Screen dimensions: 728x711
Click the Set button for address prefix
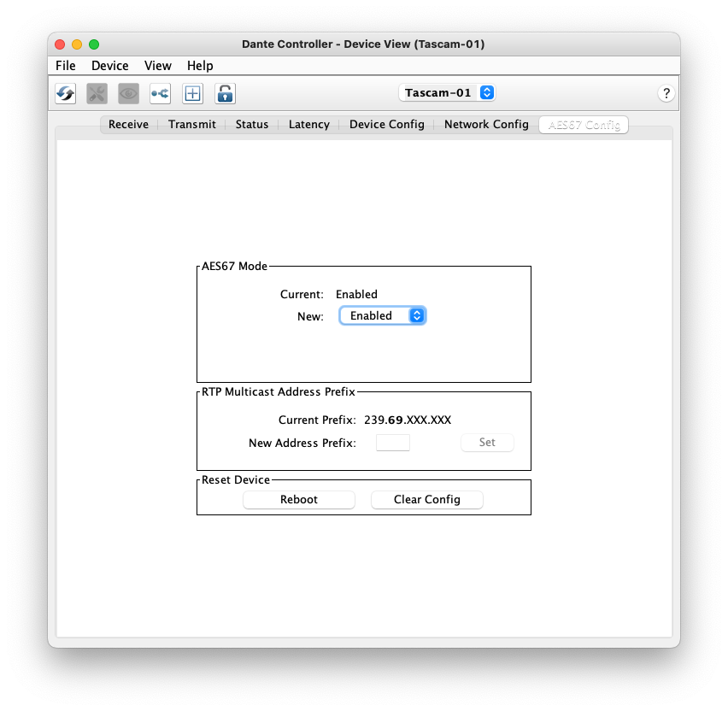point(487,442)
